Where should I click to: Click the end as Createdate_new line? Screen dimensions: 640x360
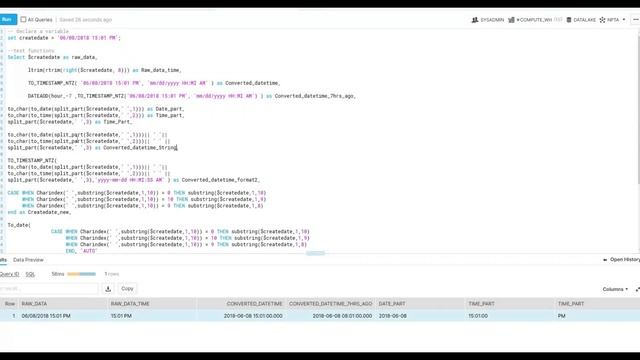(x=39, y=212)
